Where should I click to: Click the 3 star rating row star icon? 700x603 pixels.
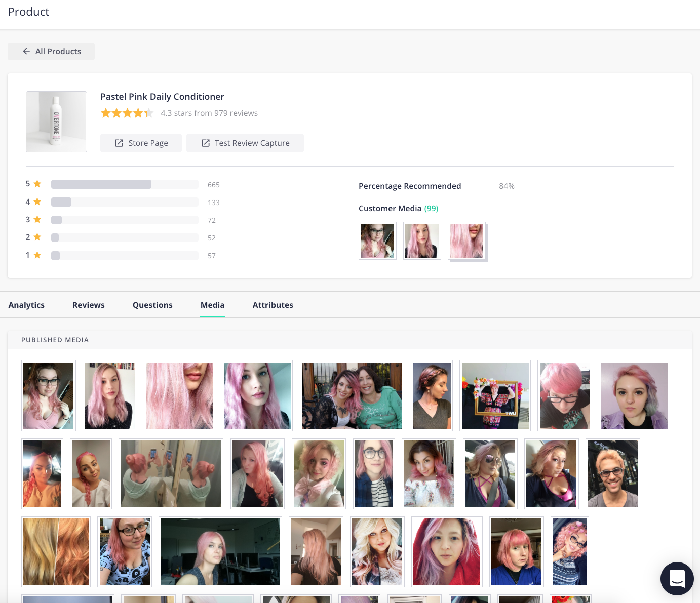37,219
